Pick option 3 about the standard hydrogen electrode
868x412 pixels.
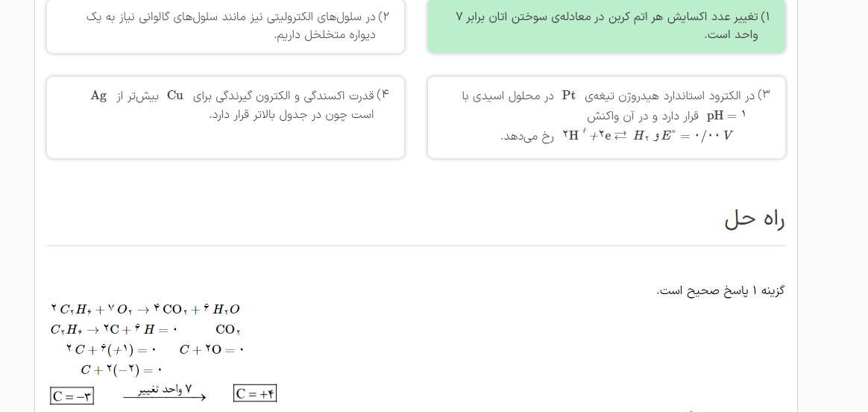tap(606, 117)
